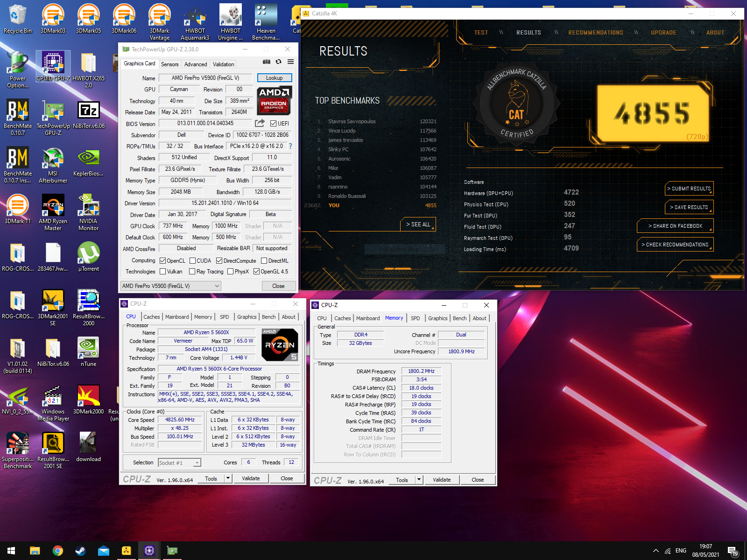Click Validate in the left CPU-Z window
Image resolution: width=747 pixels, height=560 pixels.
[x=251, y=478]
